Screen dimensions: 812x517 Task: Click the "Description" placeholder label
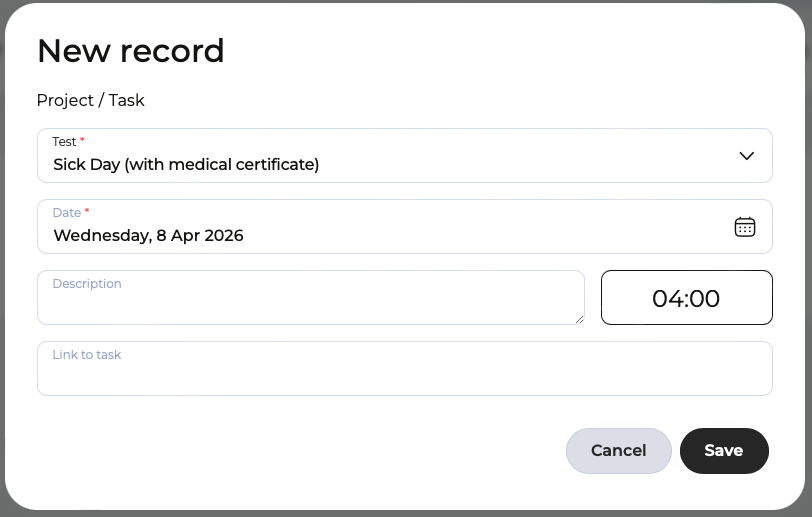coord(87,284)
